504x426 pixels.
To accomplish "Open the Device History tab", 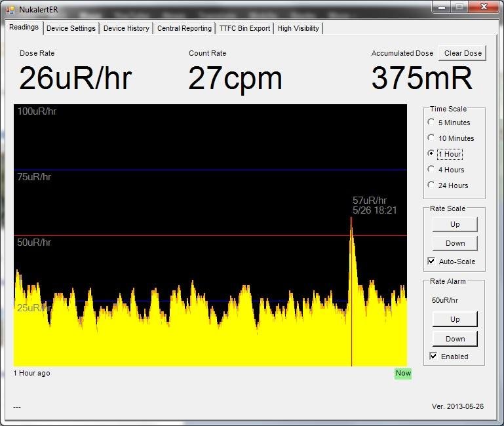I will click(126, 28).
